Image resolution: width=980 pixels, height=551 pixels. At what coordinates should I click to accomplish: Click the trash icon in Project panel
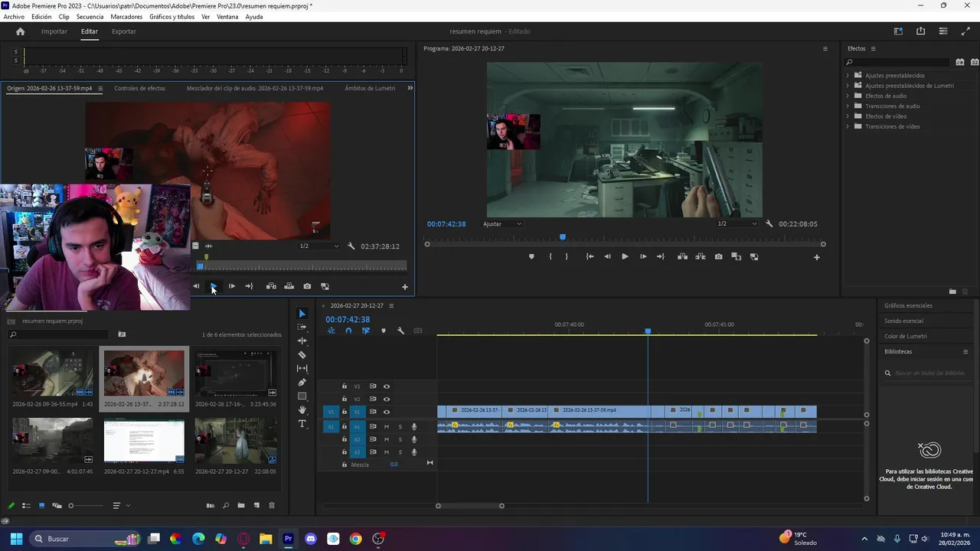(x=271, y=506)
